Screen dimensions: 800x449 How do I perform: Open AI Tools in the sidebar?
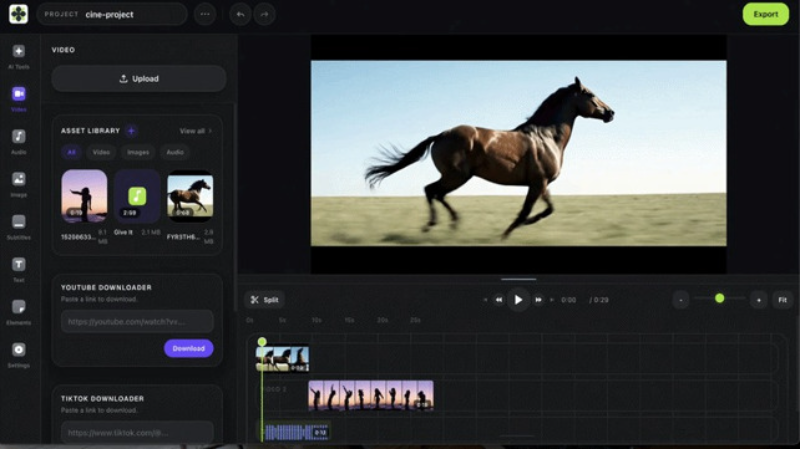tap(18, 52)
